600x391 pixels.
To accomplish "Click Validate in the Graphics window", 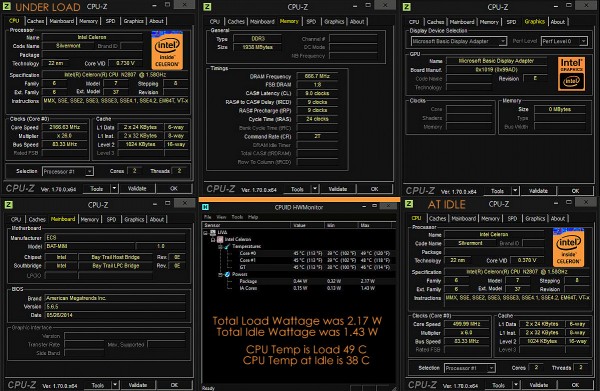I will pyautogui.click(x=538, y=191).
